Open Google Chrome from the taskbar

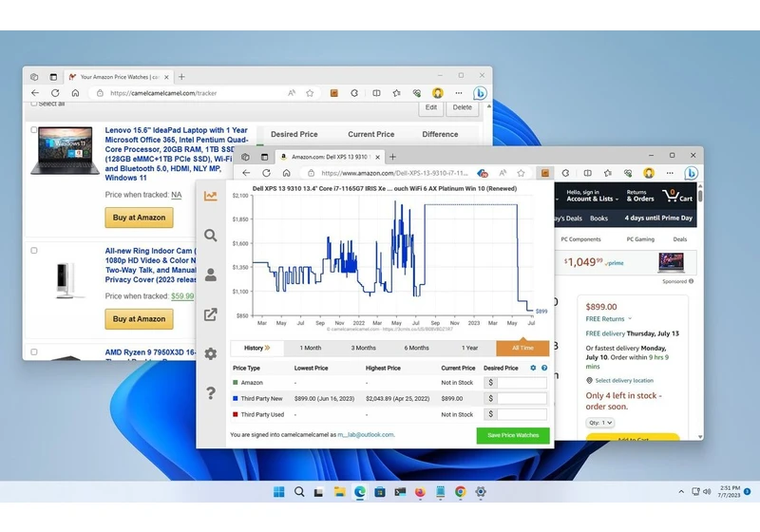(x=461, y=492)
